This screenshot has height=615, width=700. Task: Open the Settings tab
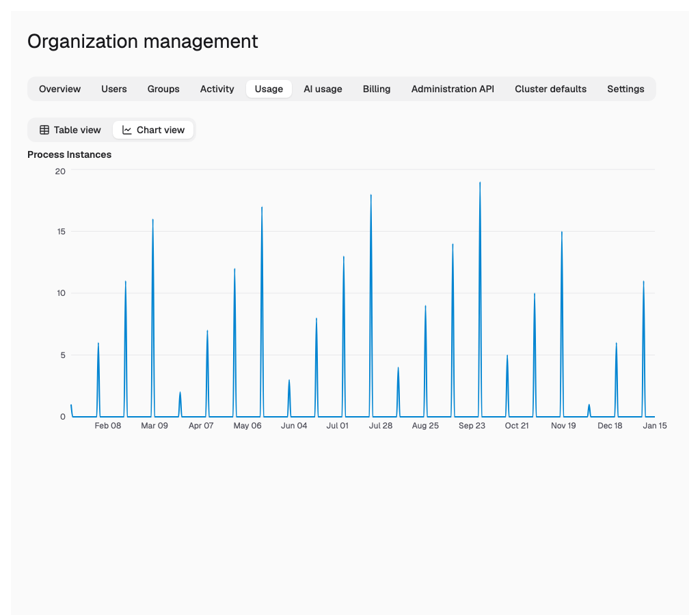coord(625,89)
